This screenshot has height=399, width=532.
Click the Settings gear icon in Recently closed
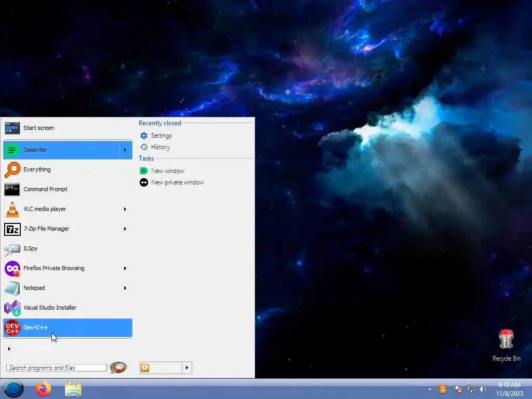[x=144, y=136]
